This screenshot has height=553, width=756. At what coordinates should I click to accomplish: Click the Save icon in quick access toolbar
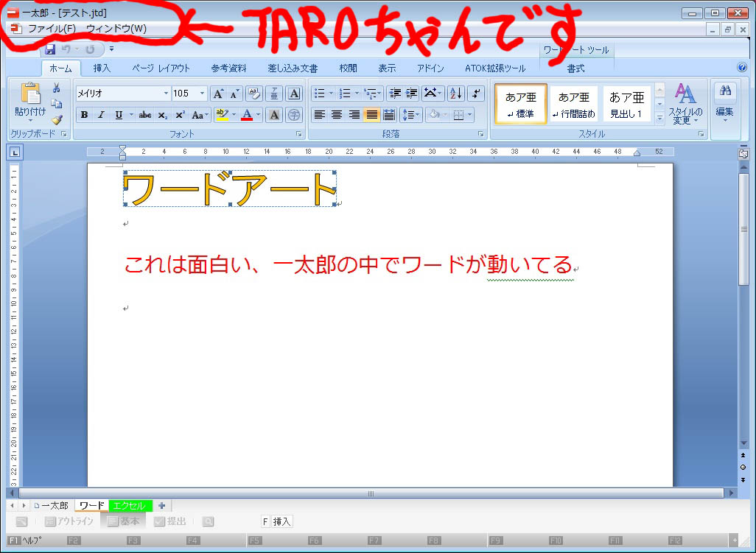click(50, 49)
